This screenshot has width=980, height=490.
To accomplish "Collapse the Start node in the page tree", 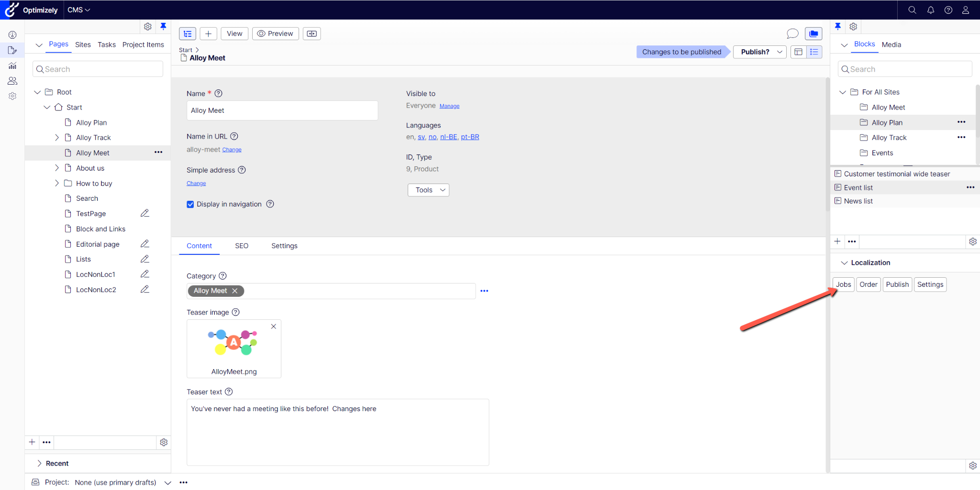I will pos(46,107).
